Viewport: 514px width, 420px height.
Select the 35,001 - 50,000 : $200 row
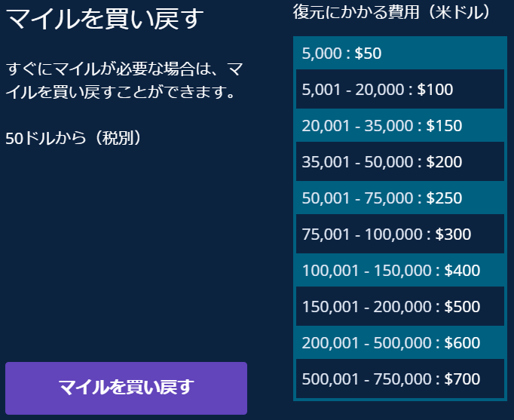coord(381,162)
